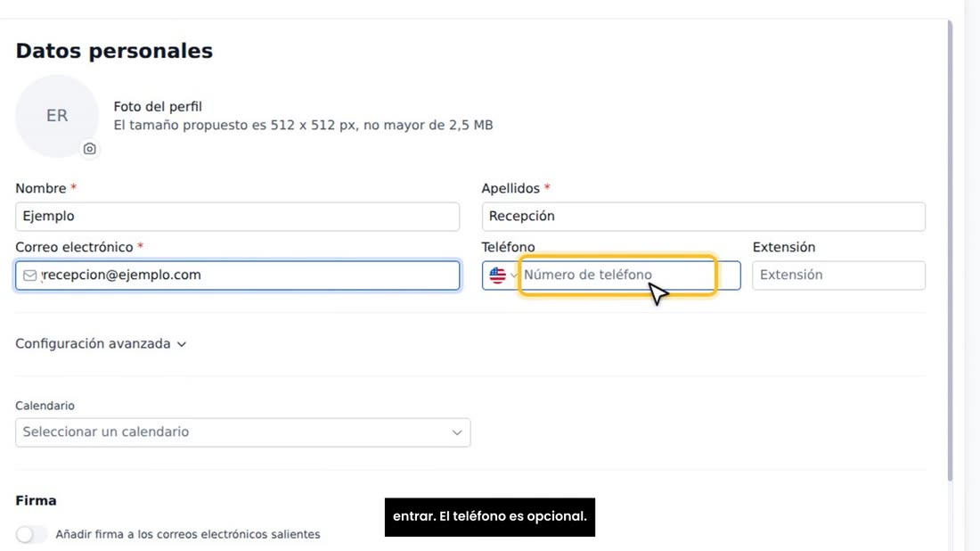Click the Correo electrónico input field
The image size is (980, 551).
click(238, 275)
